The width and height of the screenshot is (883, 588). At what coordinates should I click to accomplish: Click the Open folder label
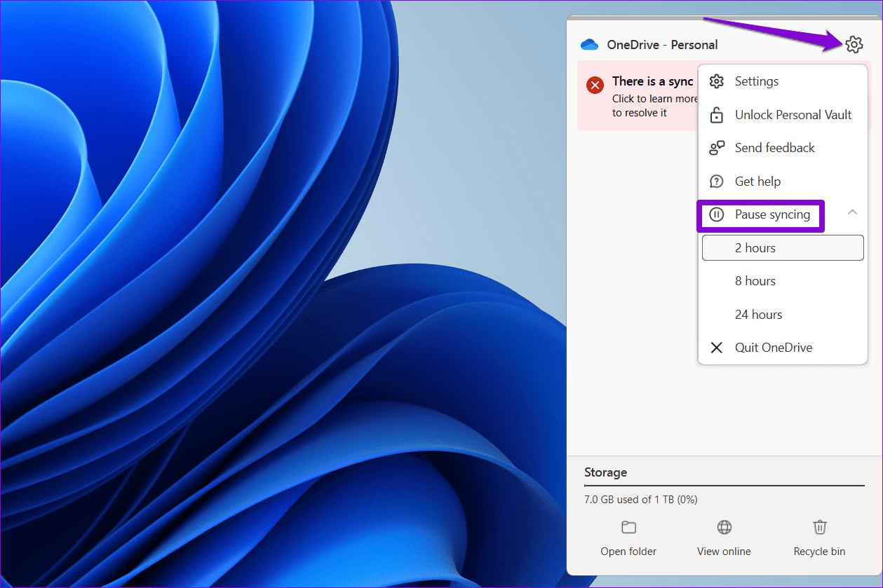pos(628,552)
